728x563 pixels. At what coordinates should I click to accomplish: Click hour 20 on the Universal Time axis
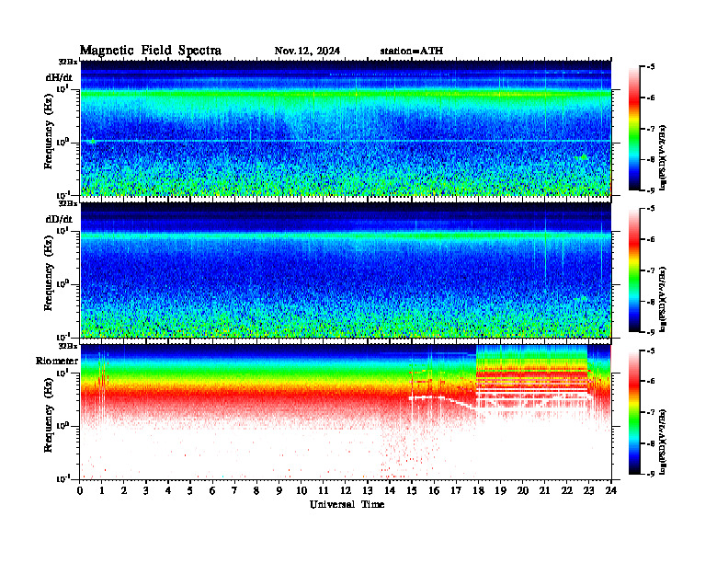tap(523, 491)
